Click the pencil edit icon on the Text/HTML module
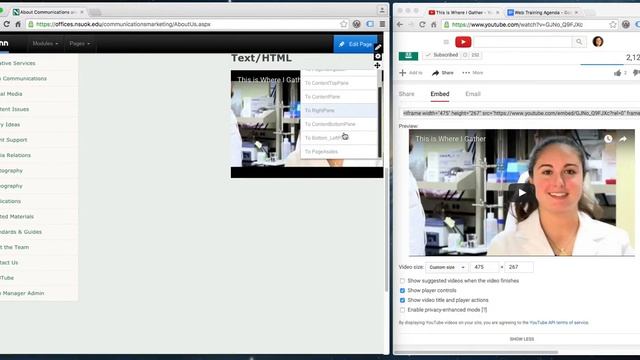The height and width of the screenshot is (360, 640). click(378, 47)
